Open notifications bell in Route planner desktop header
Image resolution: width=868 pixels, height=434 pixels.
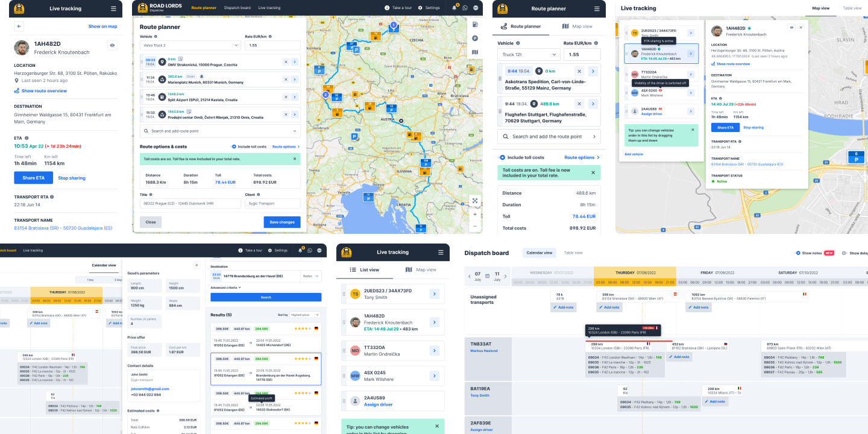454,8
